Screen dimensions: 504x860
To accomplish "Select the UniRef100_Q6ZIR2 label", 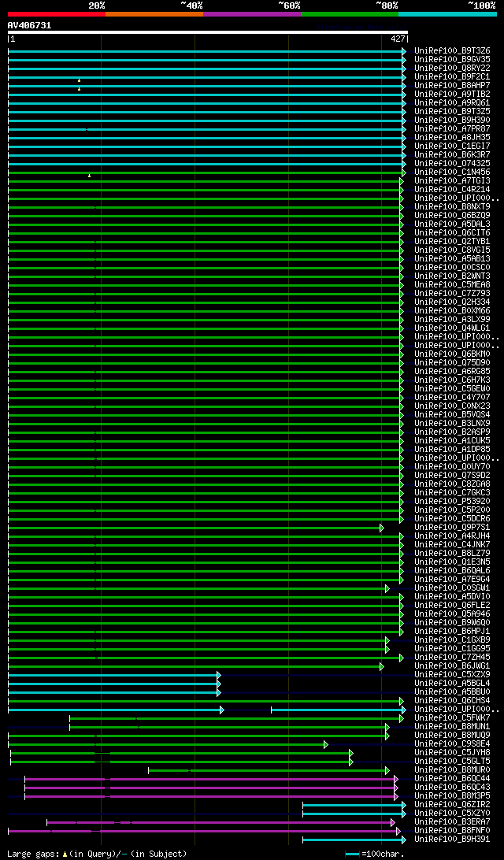I will point(453,805).
